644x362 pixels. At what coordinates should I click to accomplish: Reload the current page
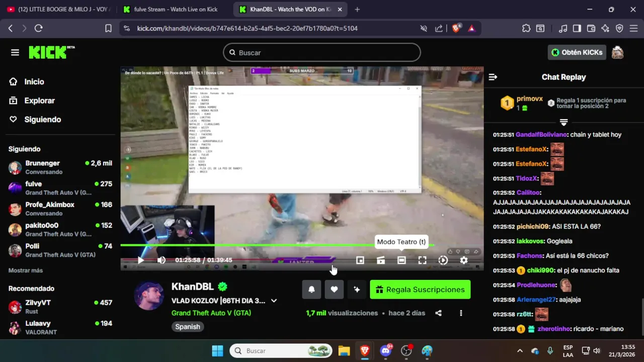tap(39, 29)
